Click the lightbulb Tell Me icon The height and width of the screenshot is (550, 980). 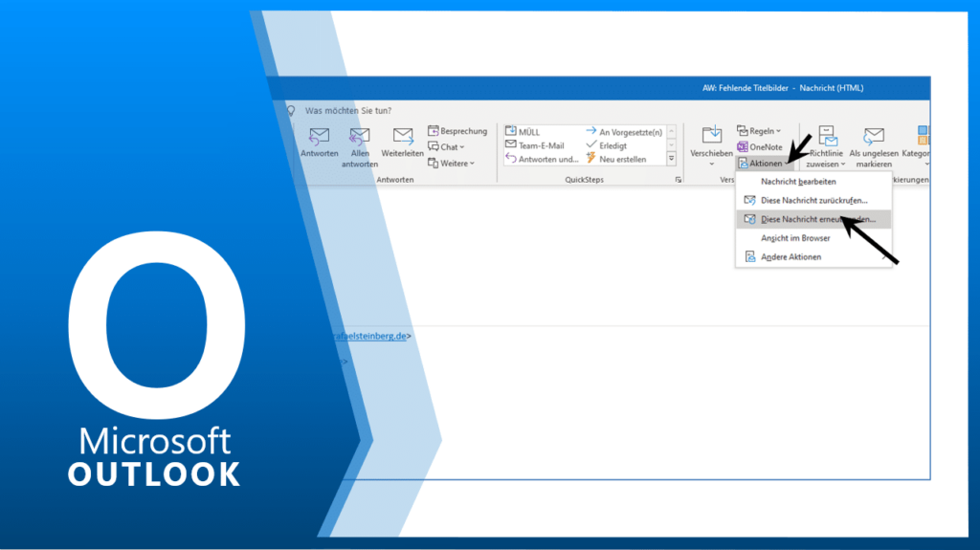291,111
